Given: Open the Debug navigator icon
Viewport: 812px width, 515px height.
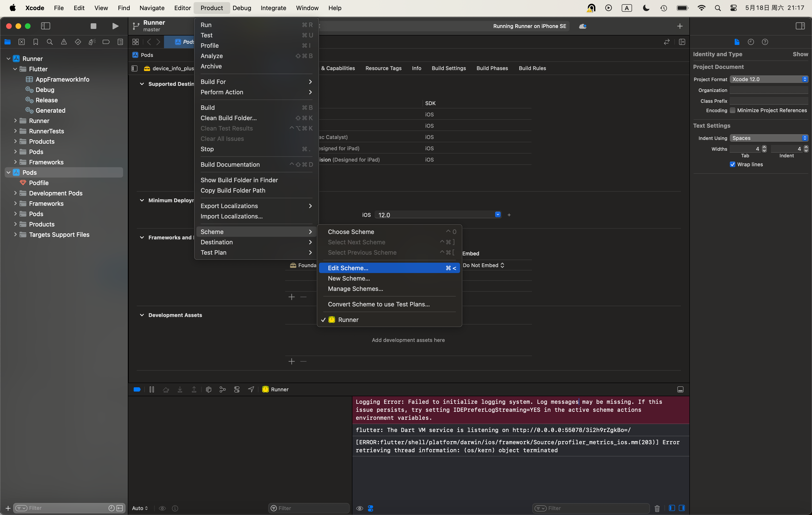Looking at the screenshot, I should click(92, 42).
